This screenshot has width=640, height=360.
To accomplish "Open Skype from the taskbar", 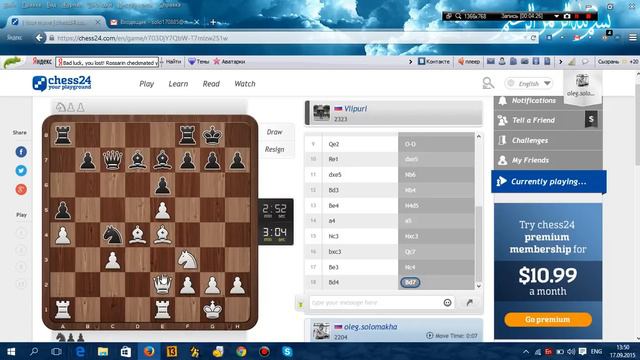I will (x=287, y=351).
